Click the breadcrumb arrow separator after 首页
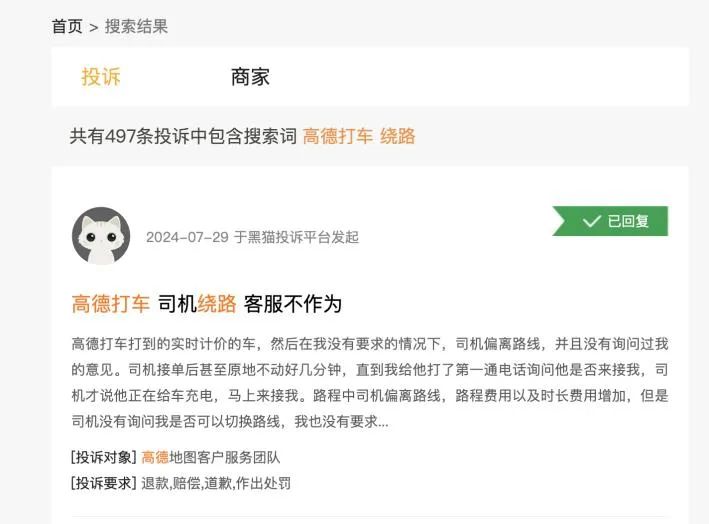 point(94,28)
